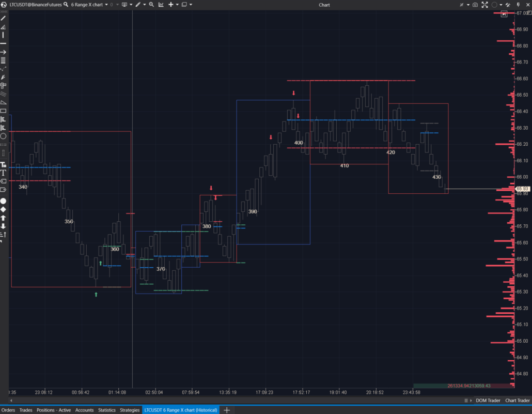Open the crosshair type dropdown arrow
Image resolution: width=532 pixels, height=414 pixels.
click(x=468, y=5)
